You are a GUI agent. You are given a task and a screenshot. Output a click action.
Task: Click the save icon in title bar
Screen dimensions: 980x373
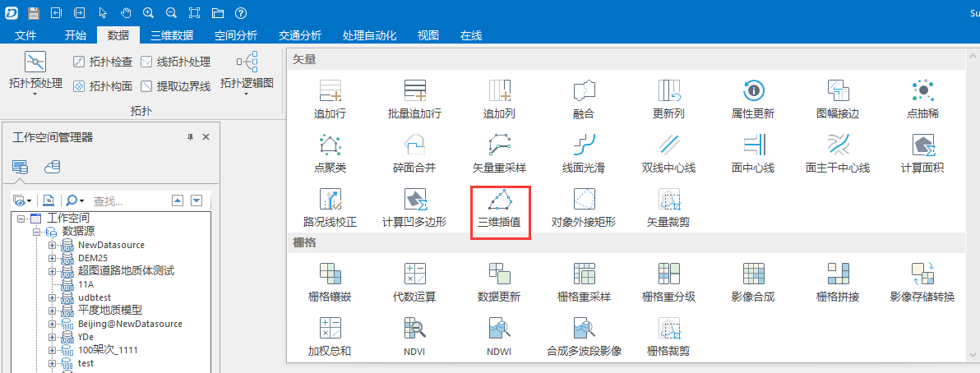[x=35, y=12]
